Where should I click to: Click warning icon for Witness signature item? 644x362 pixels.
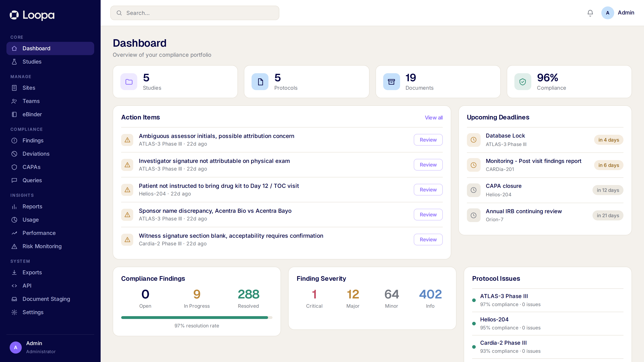pyautogui.click(x=127, y=240)
